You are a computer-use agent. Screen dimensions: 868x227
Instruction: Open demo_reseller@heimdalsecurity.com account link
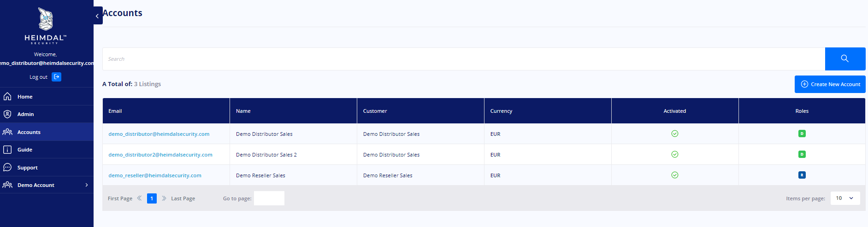(155, 175)
